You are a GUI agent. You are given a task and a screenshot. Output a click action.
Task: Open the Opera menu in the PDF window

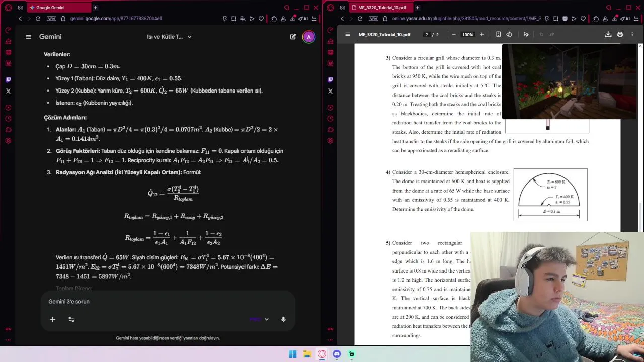point(330,8)
